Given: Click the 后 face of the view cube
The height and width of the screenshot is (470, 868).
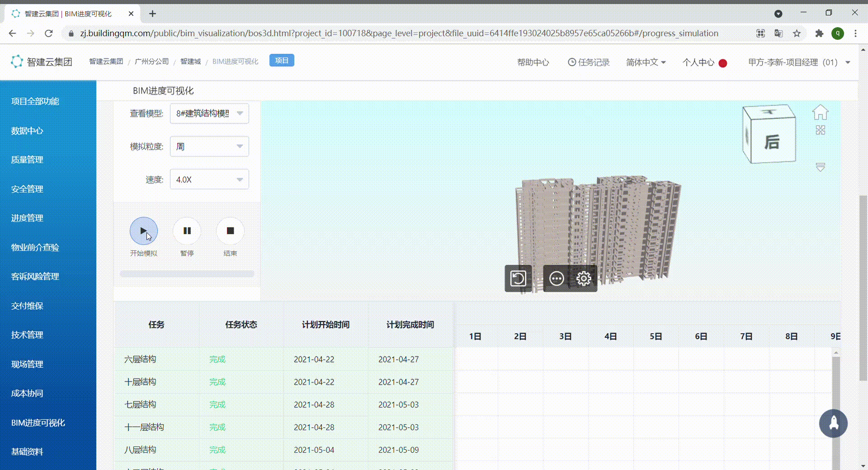Looking at the screenshot, I should pos(772,141).
